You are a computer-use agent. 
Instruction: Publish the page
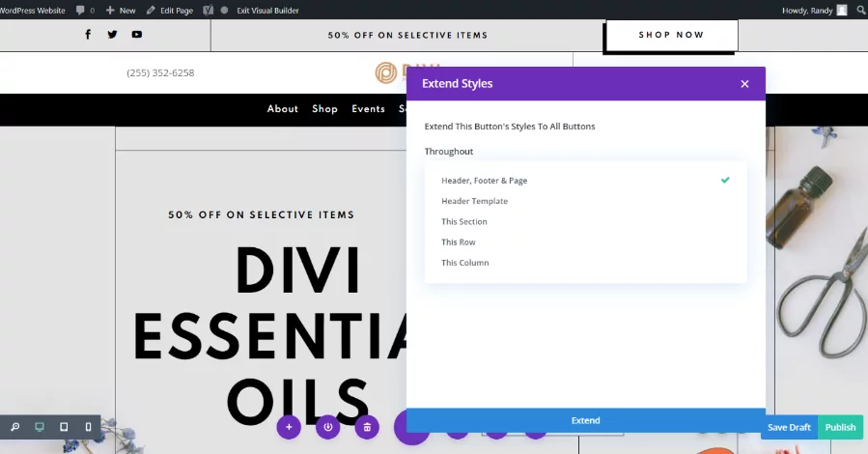[840, 427]
